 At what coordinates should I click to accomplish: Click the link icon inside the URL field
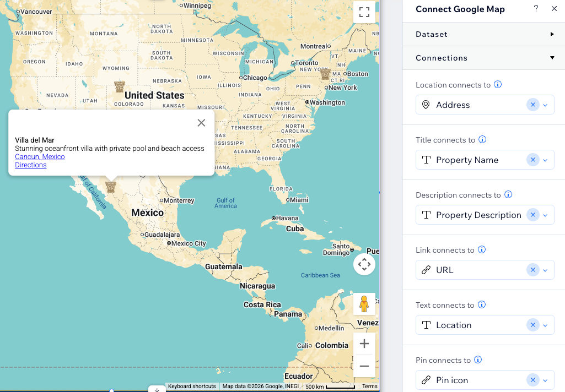tap(425, 270)
